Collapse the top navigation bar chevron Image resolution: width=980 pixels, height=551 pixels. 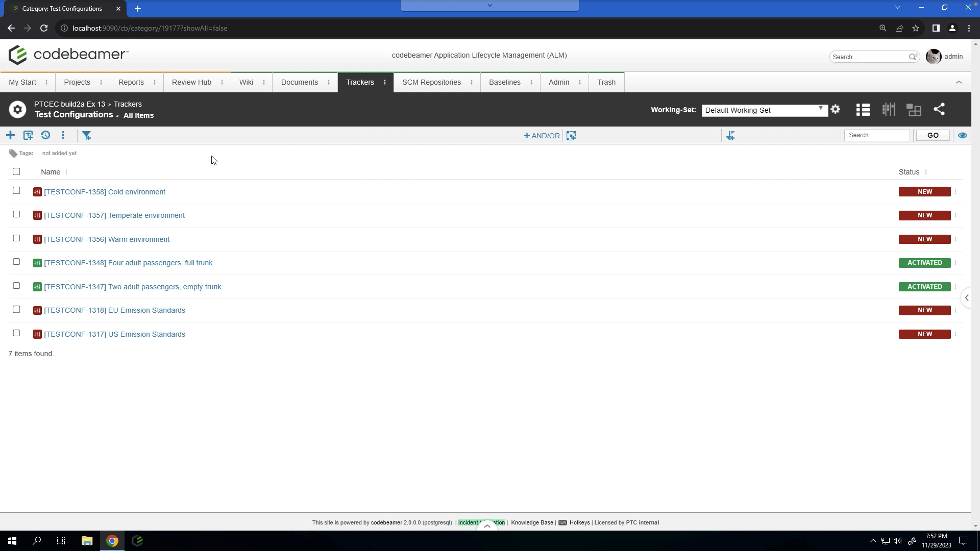coord(959,82)
